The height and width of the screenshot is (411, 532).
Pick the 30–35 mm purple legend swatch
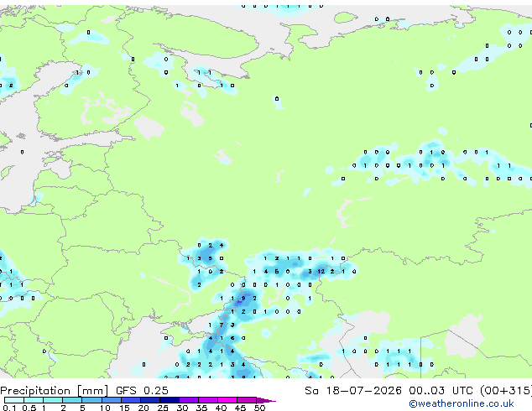click(189, 400)
